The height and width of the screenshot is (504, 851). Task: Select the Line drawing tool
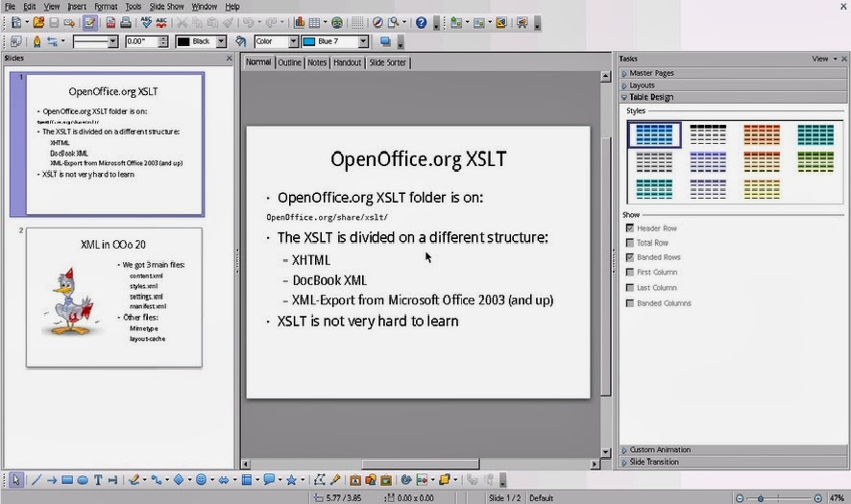click(x=36, y=480)
